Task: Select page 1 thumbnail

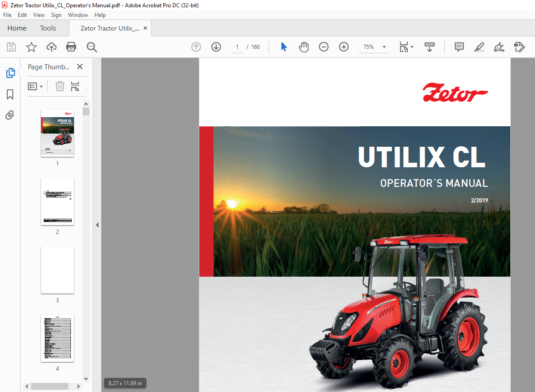Action: pos(57,133)
